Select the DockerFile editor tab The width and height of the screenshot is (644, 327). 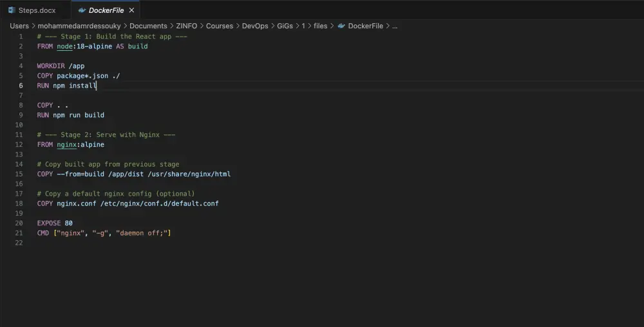[104, 10]
